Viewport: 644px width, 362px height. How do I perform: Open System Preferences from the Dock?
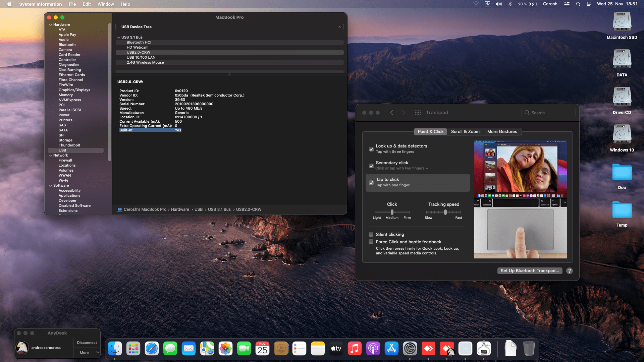410,348
